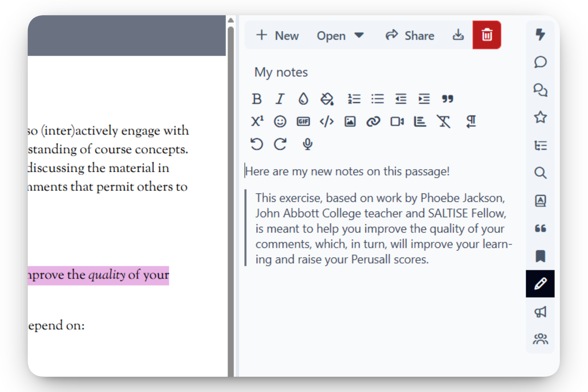This screenshot has height=392, width=588.
Task: Open the glossary book panel
Action: pyautogui.click(x=540, y=201)
